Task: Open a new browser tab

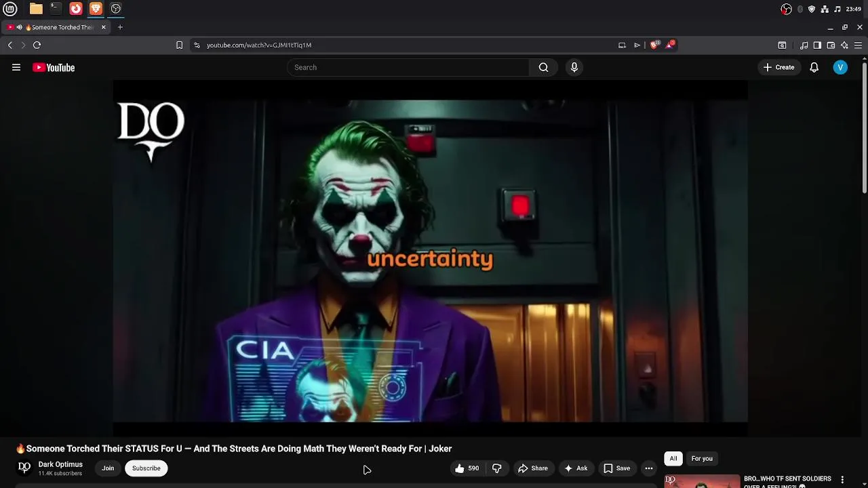Action: click(x=120, y=27)
